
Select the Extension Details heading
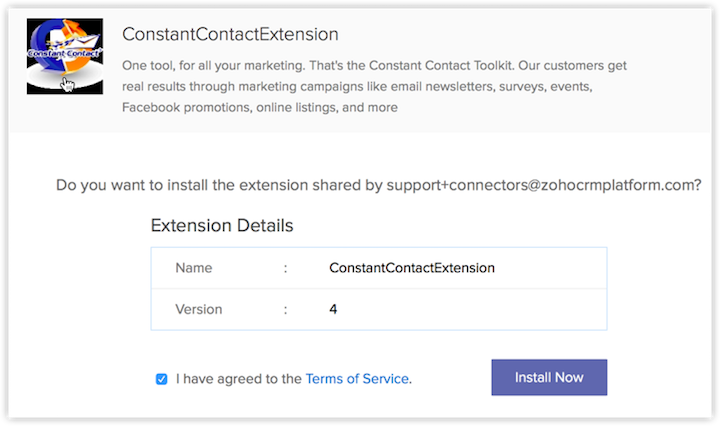(222, 226)
